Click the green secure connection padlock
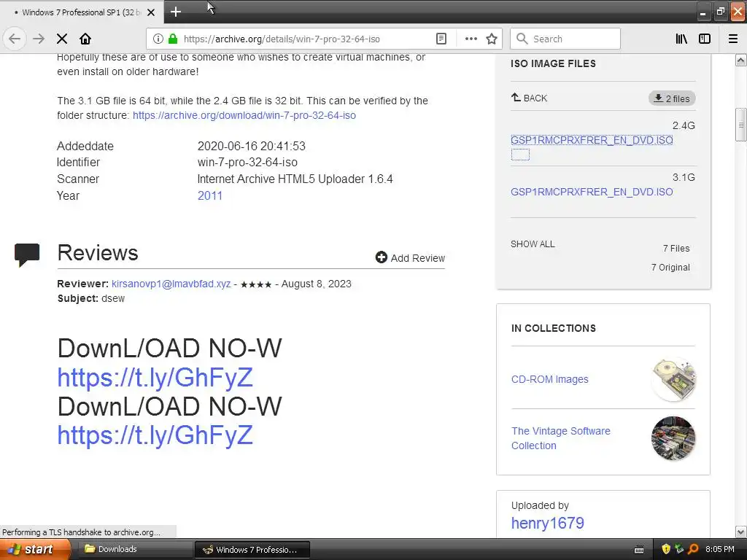Screen dimensions: 747x560 pos(173,39)
